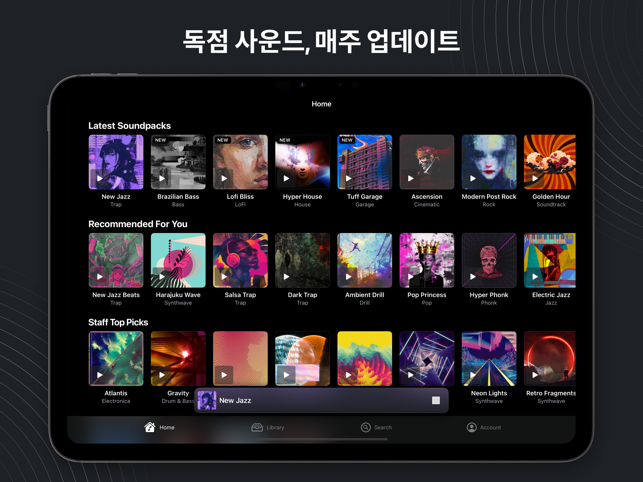The image size is (643, 482).
Task: Play the Modern Post Rock preview
Action: click(x=473, y=178)
